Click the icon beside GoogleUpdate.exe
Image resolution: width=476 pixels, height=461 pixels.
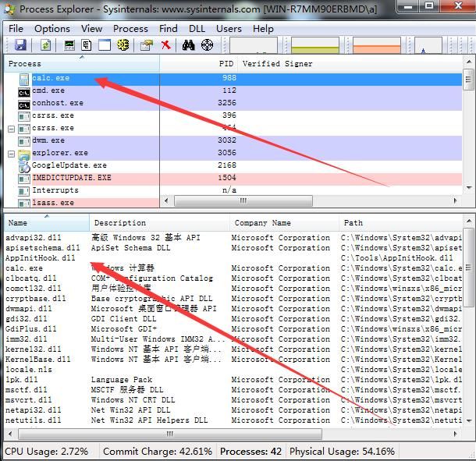click(24, 167)
